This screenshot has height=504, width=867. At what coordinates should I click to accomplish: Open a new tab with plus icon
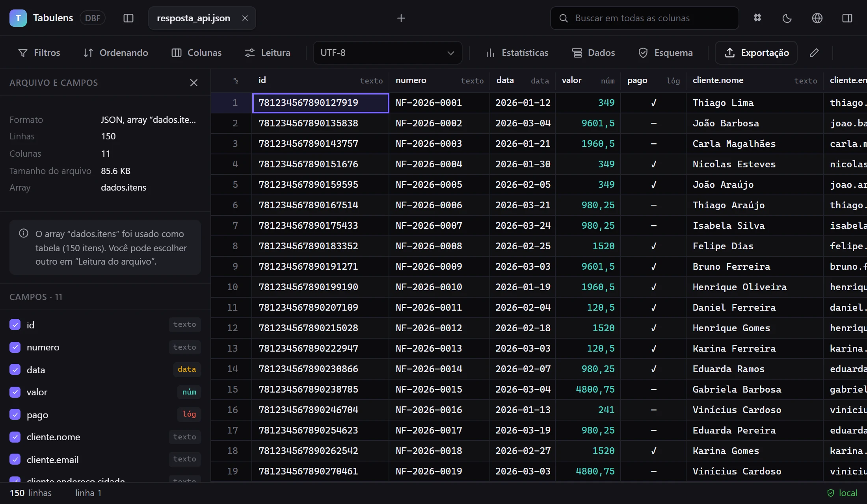point(401,18)
